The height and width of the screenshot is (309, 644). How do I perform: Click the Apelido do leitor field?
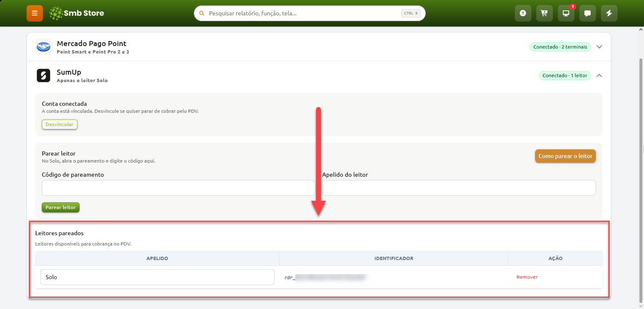pos(459,188)
